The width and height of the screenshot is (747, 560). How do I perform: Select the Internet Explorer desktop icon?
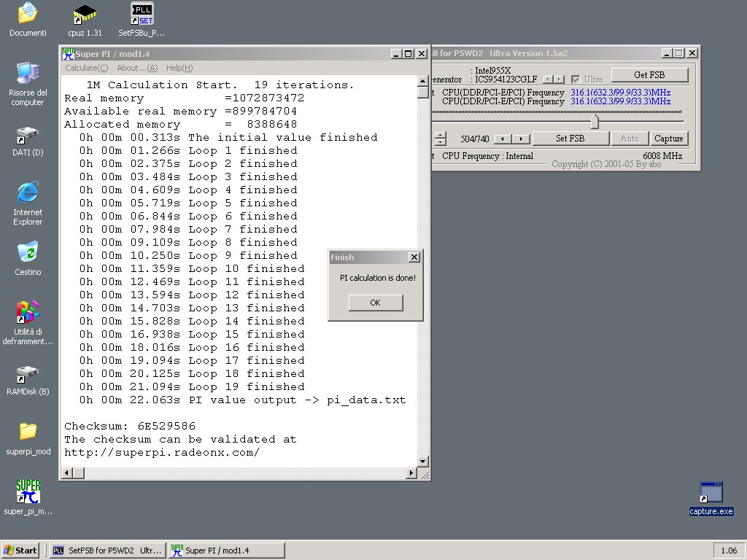[x=28, y=192]
